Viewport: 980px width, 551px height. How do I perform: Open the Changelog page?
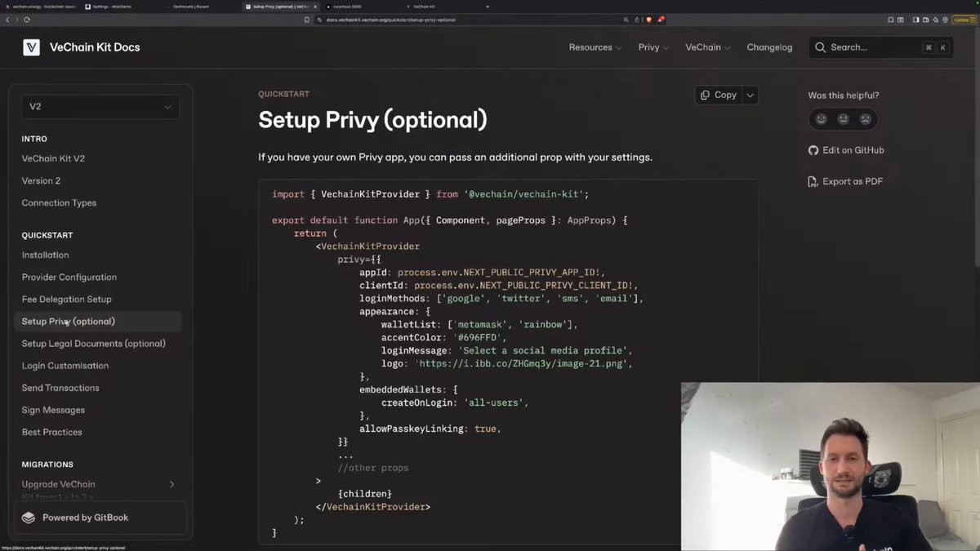coord(769,47)
